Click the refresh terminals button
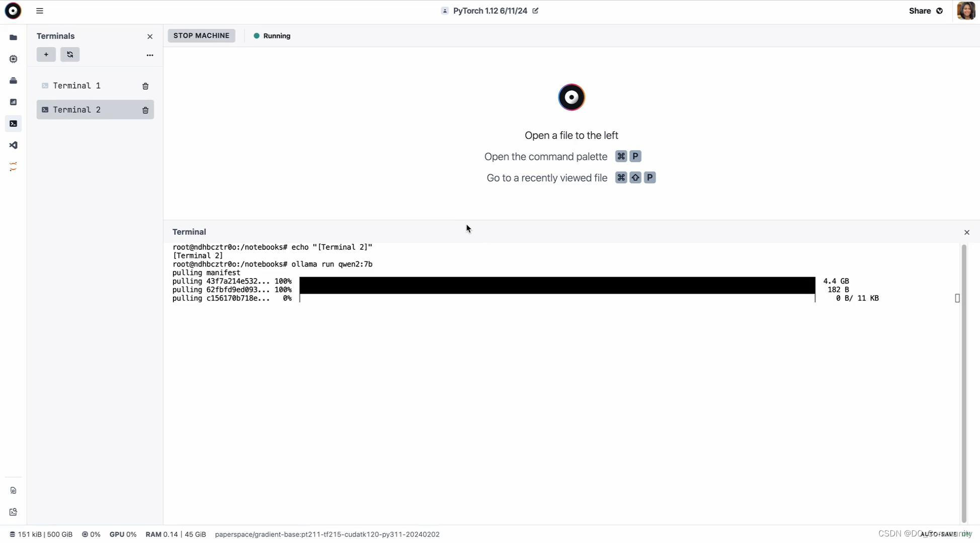This screenshot has width=980, height=543. (70, 54)
